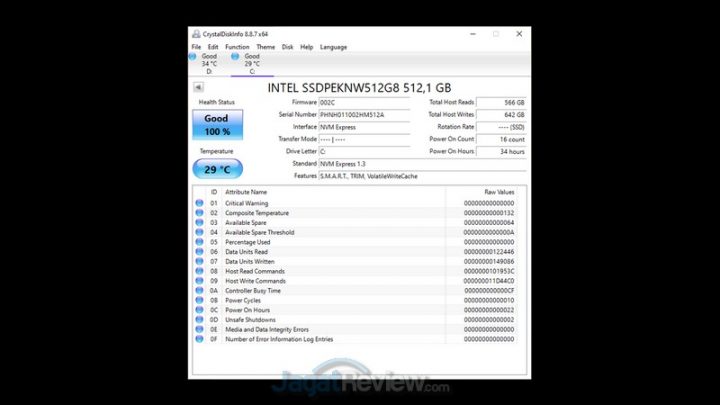Screen dimensions: 720x405
Task: Click the blue orb for Percentage Used
Action: tap(199, 242)
